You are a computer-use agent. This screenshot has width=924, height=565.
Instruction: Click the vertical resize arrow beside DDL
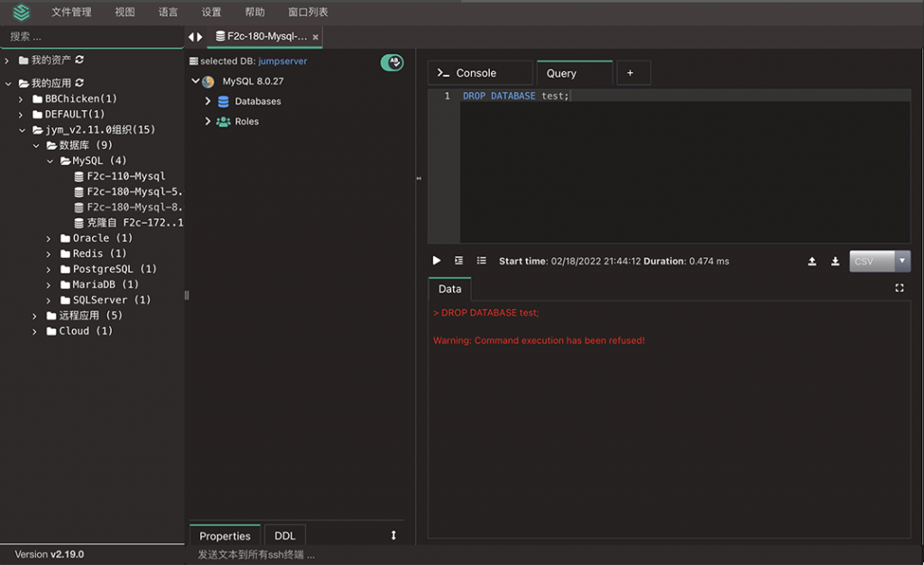click(x=393, y=535)
